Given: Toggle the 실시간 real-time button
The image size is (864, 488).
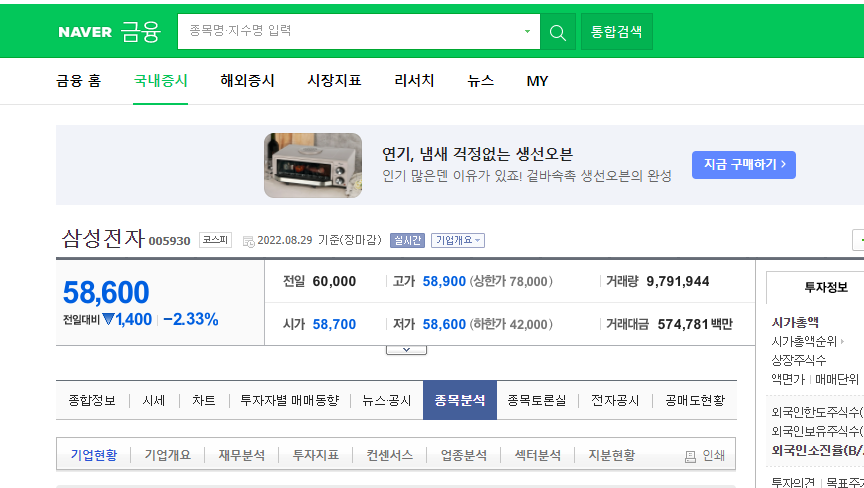Looking at the screenshot, I should [407, 241].
